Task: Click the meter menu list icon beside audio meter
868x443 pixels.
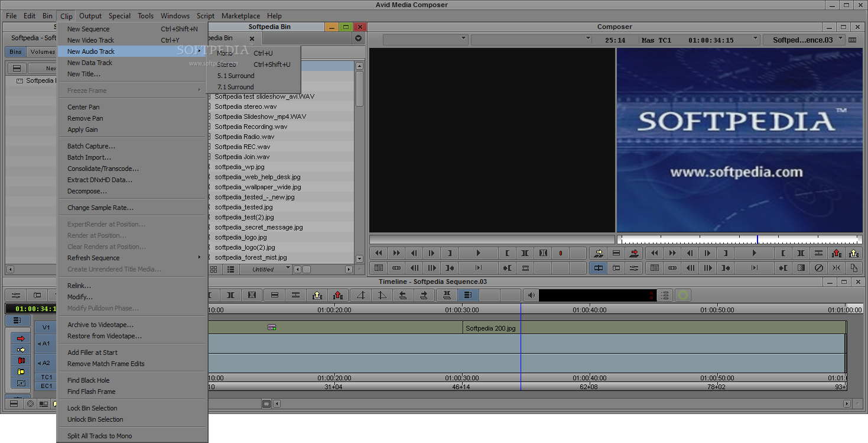Action: pyautogui.click(x=665, y=295)
